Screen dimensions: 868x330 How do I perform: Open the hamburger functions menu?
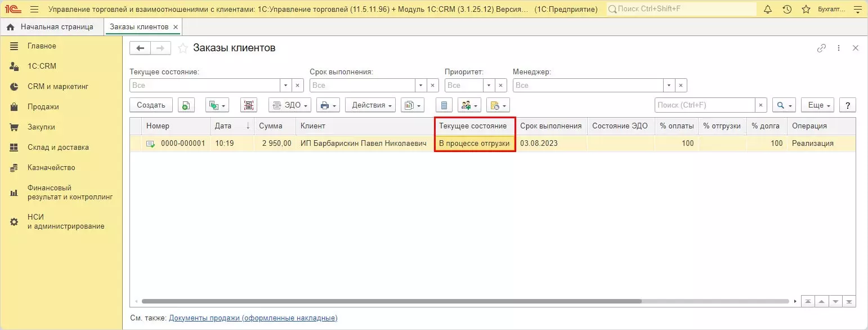(x=34, y=9)
